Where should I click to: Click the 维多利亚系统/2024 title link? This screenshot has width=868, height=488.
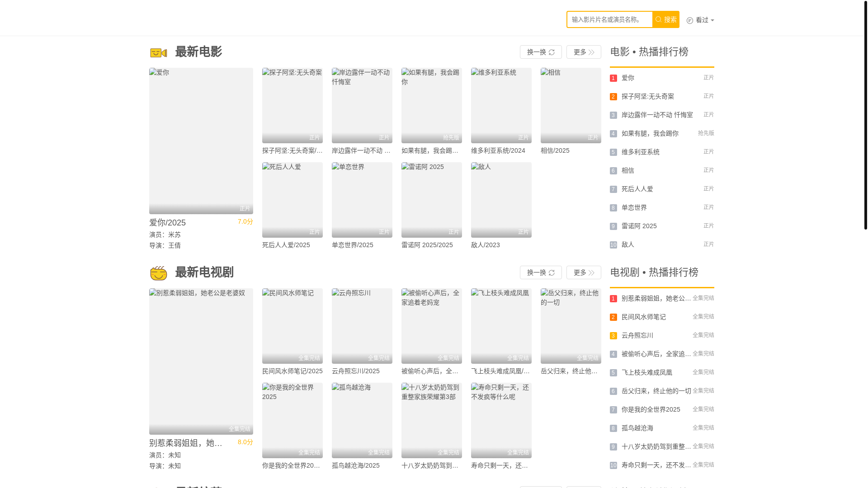click(498, 150)
